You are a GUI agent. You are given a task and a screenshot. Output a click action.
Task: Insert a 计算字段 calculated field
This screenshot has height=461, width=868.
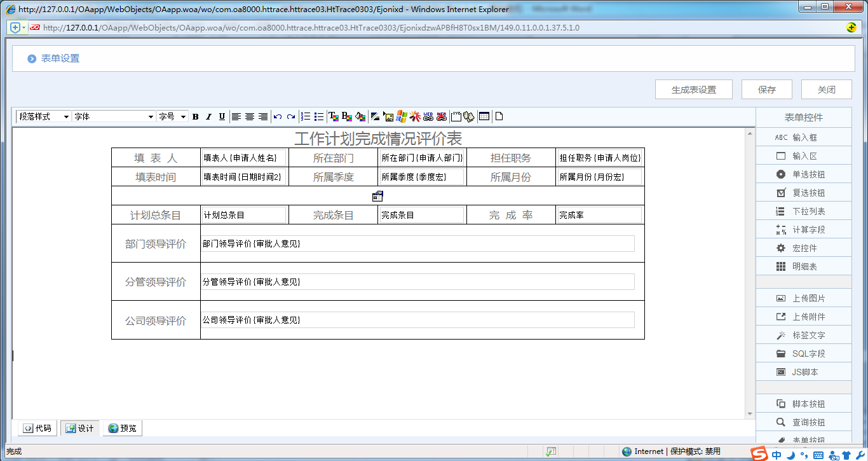coord(803,229)
